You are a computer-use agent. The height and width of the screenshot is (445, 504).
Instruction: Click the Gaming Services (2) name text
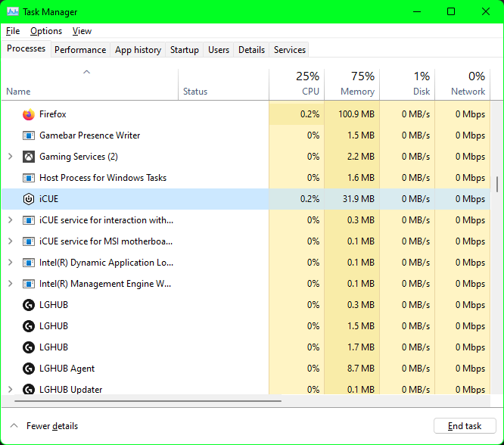[79, 157]
